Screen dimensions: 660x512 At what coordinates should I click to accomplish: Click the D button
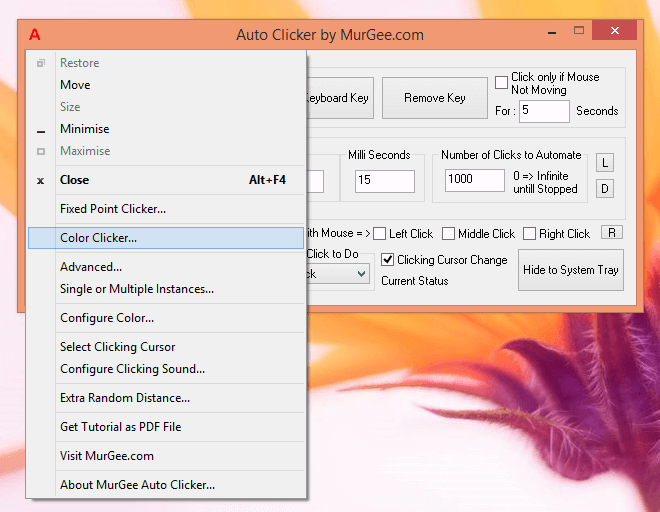coord(605,189)
